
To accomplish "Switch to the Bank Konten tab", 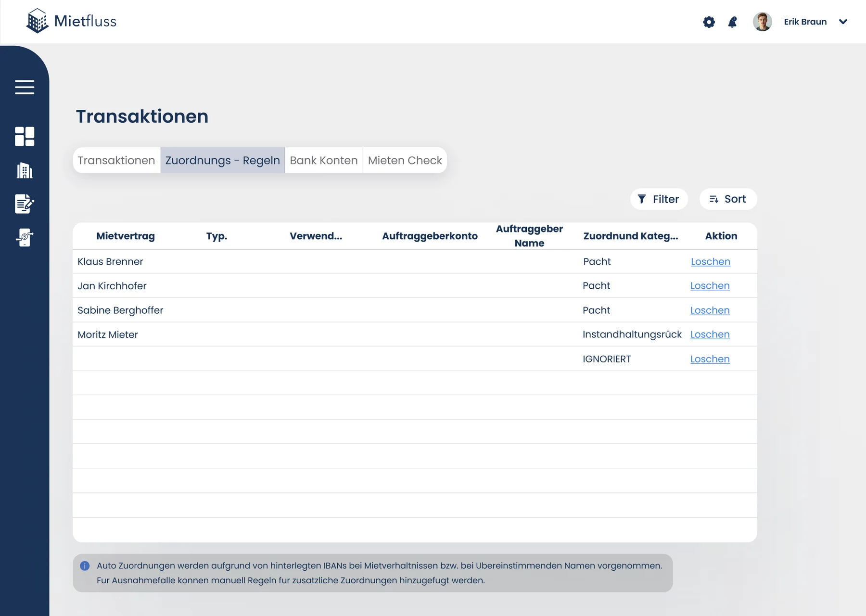I will tap(324, 160).
